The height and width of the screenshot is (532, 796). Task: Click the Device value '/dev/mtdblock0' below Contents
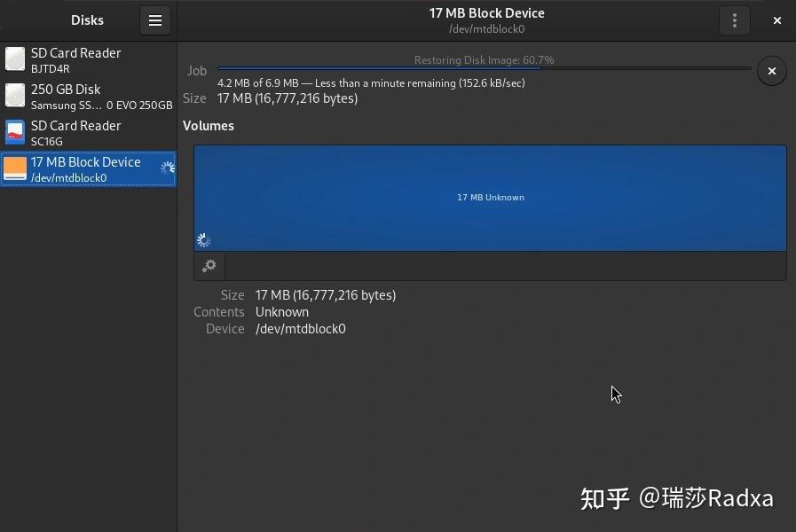[301, 329]
